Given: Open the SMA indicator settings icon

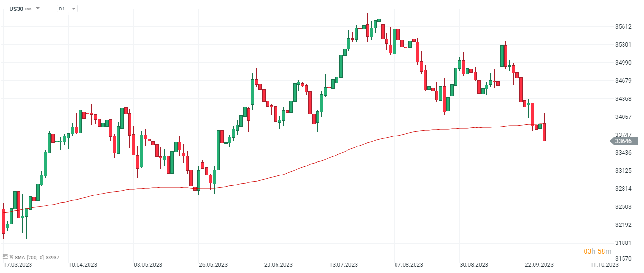Looking at the screenshot, I should [5, 257].
